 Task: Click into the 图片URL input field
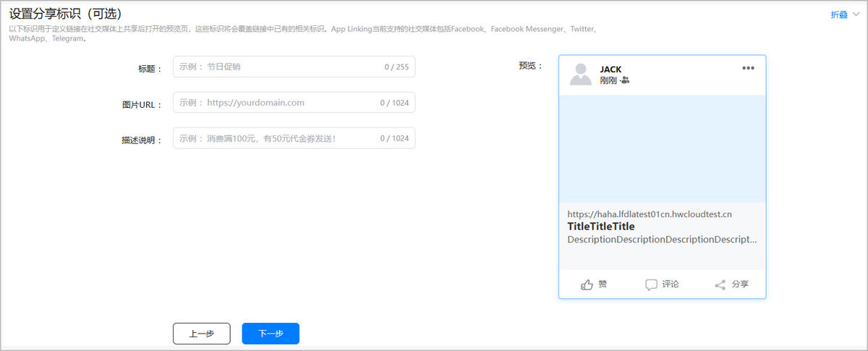[278, 103]
